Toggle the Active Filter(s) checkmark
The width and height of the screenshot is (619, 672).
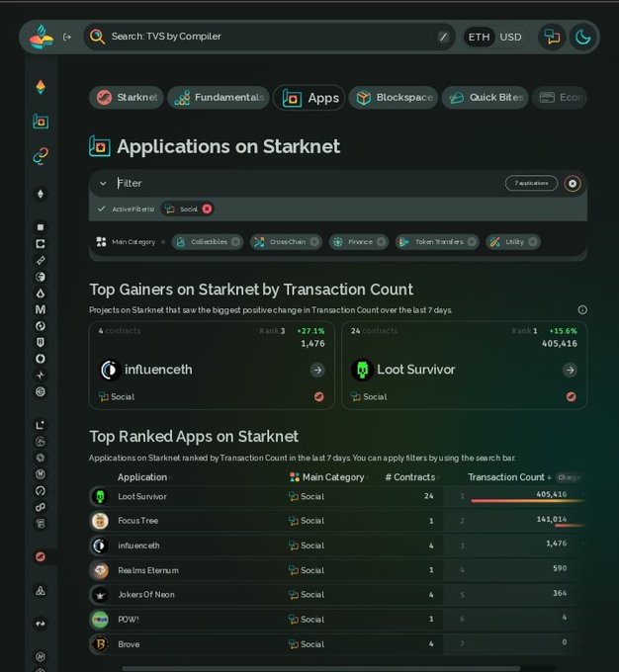(101, 209)
